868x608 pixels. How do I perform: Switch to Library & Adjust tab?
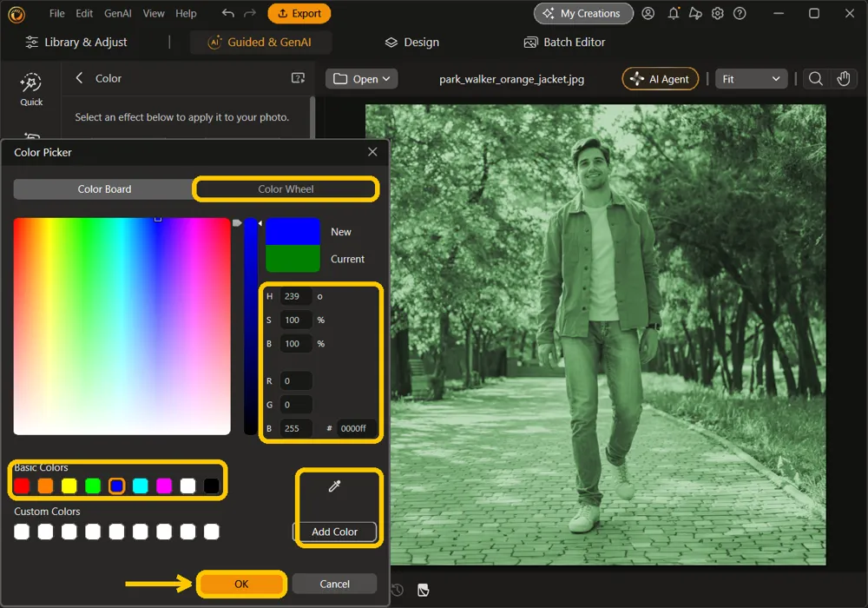tap(76, 42)
